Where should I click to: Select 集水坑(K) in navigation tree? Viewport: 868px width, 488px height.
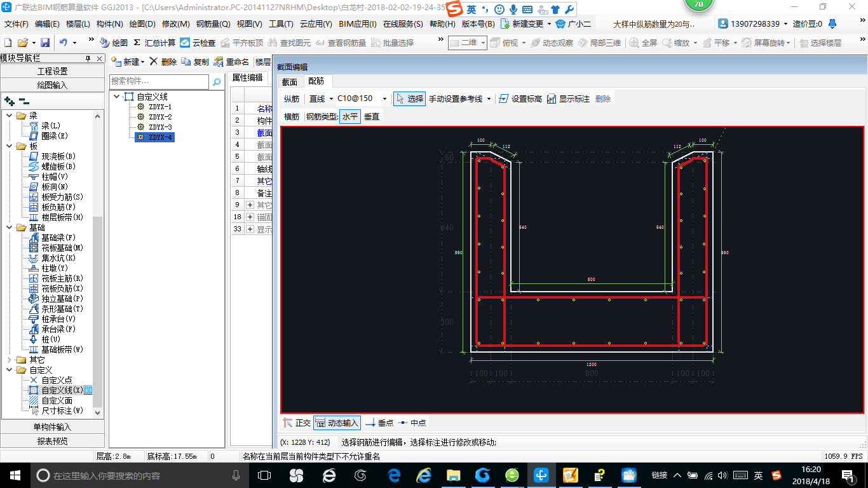[x=52, y=258]
